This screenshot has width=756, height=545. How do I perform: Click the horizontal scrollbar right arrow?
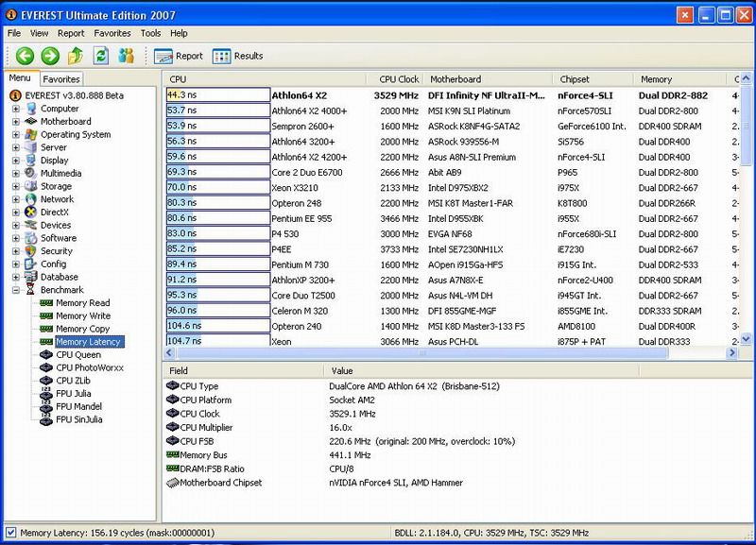coord(731,352)
